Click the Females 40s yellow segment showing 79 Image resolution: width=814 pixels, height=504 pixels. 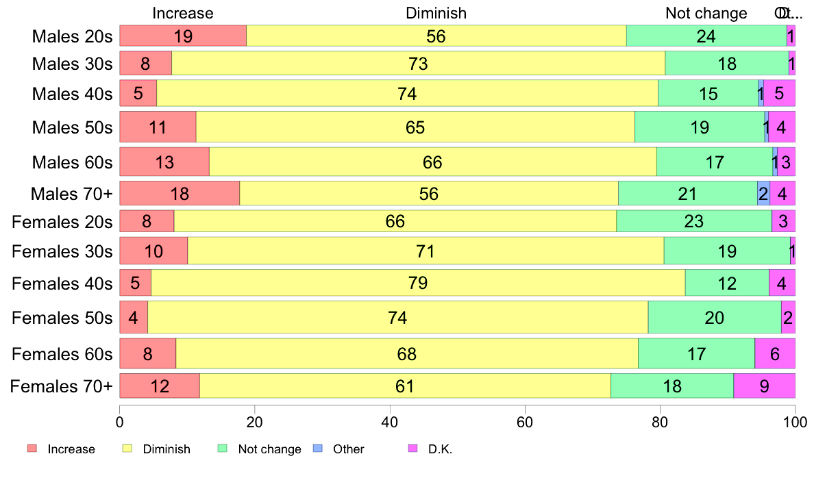click(418, 283)
